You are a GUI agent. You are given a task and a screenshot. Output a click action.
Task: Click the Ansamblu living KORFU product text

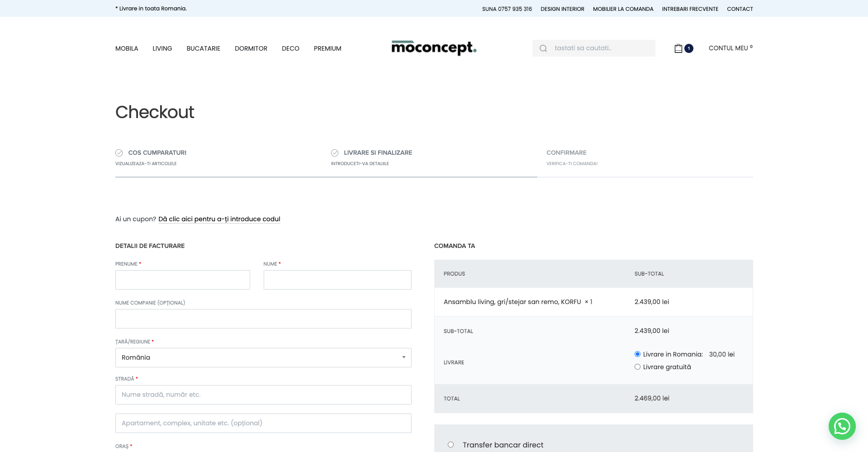(x=512, y=302)
